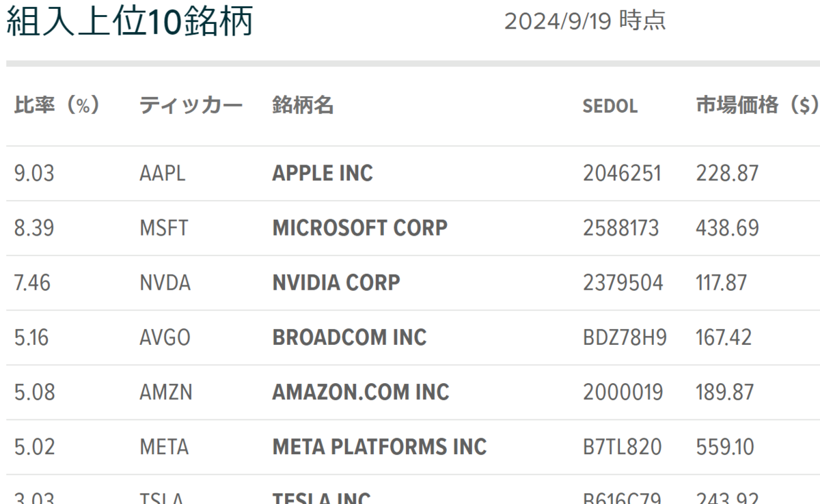The height and width of the screenshot is (504, 820).
Task: Click the AAPL ticker cell
Action: click(x=162, y=173)
